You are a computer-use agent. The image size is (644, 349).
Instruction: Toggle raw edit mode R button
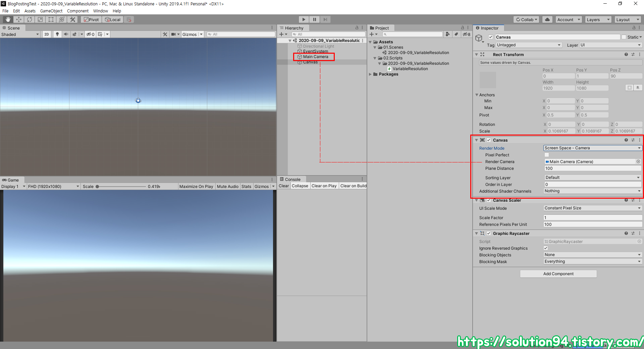(638, 88)
